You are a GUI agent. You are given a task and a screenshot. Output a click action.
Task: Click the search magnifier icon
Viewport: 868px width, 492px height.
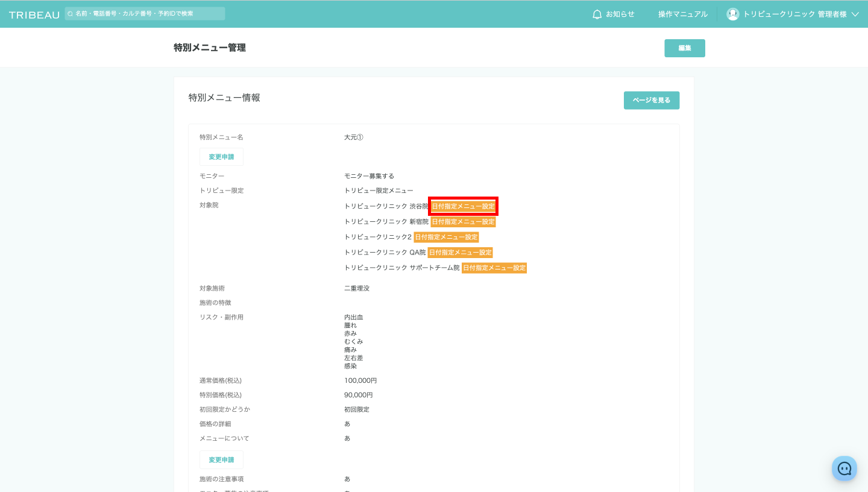point(71,14)
